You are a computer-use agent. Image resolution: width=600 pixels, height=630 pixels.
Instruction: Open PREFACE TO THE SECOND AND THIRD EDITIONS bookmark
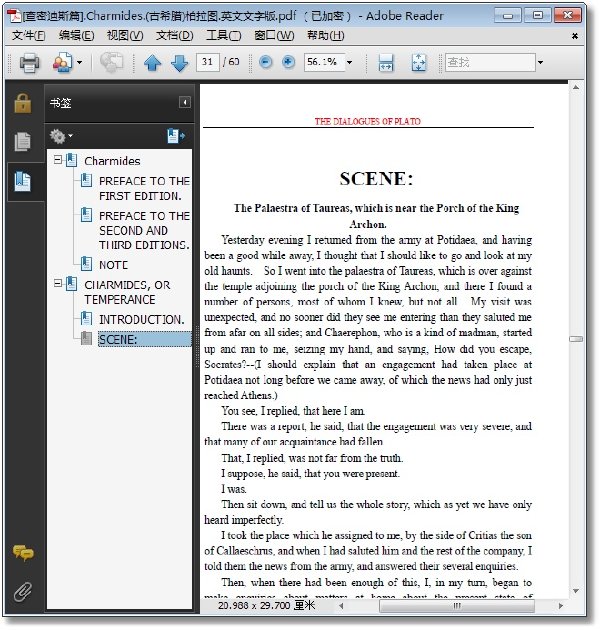click(144, 230)
